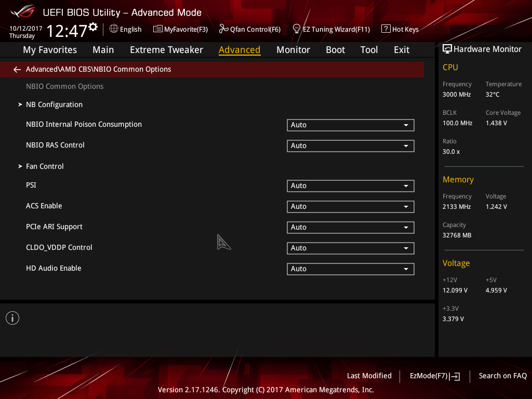Open the ACS Enable dropdown
The width and height of the screenshot is (532, 399).
pos(351,207)
